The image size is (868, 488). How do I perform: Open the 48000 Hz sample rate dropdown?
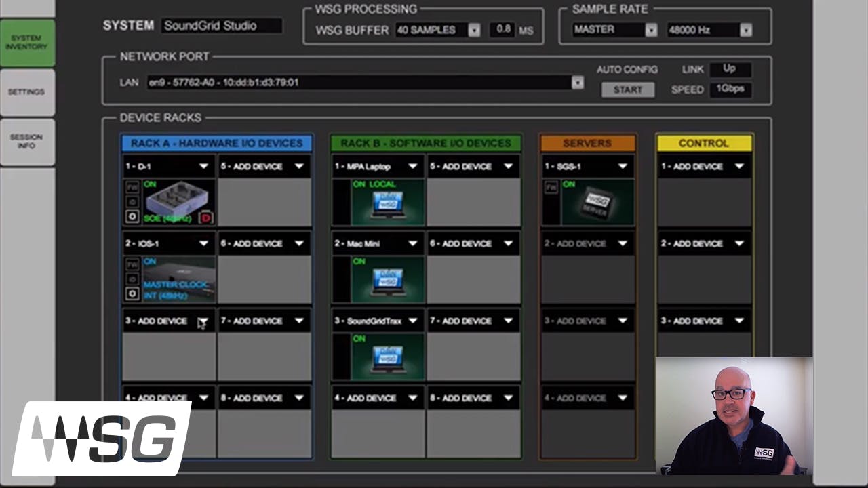pyautogui.click(x=745, y=30)
